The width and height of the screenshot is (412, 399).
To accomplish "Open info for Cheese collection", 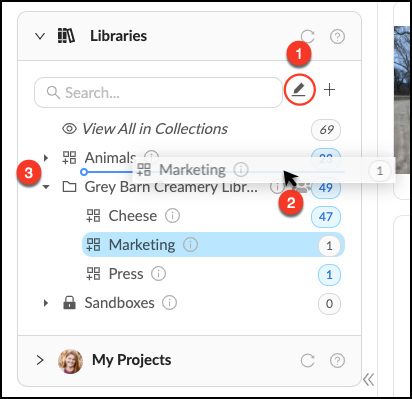I will 172,216.
